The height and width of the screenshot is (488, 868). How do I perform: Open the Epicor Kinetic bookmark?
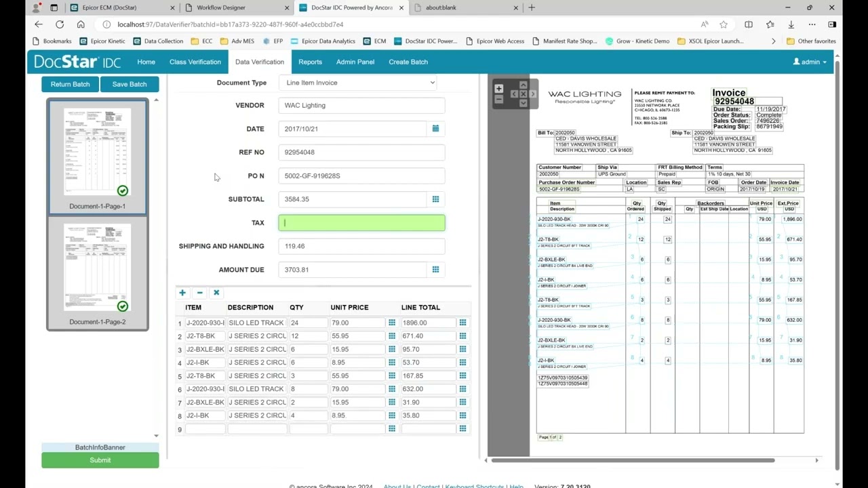pyautogui.click(x=102, y=41)
